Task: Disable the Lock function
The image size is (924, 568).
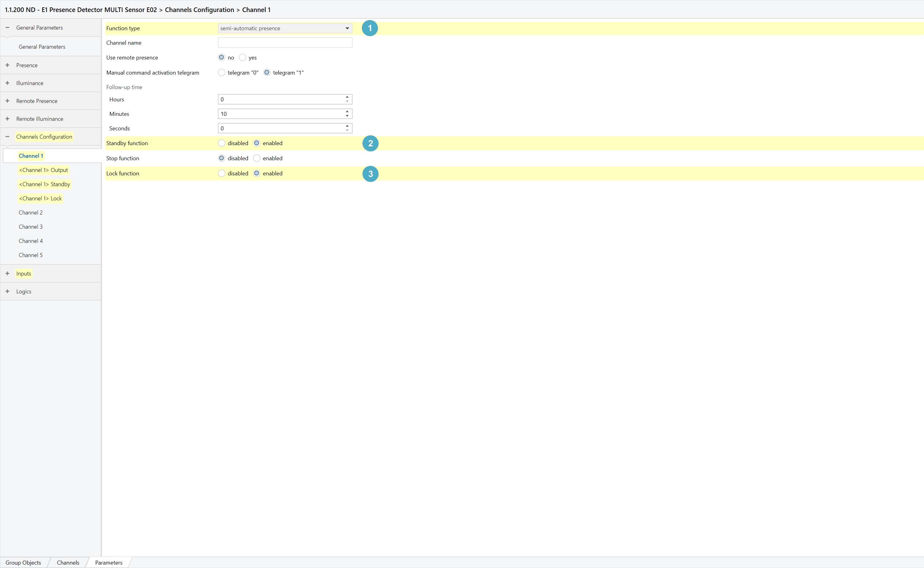Action: [222, 173]
